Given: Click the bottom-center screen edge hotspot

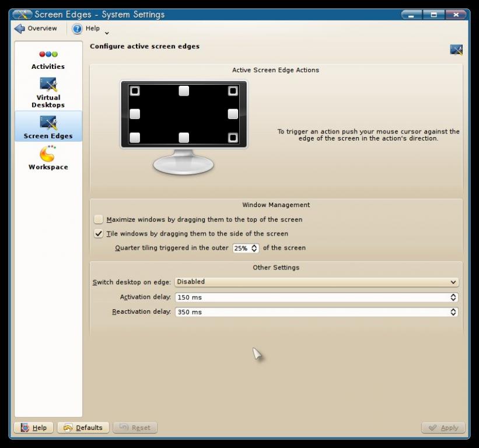Looking at the screenshot, I should click(x=184, y=138).
